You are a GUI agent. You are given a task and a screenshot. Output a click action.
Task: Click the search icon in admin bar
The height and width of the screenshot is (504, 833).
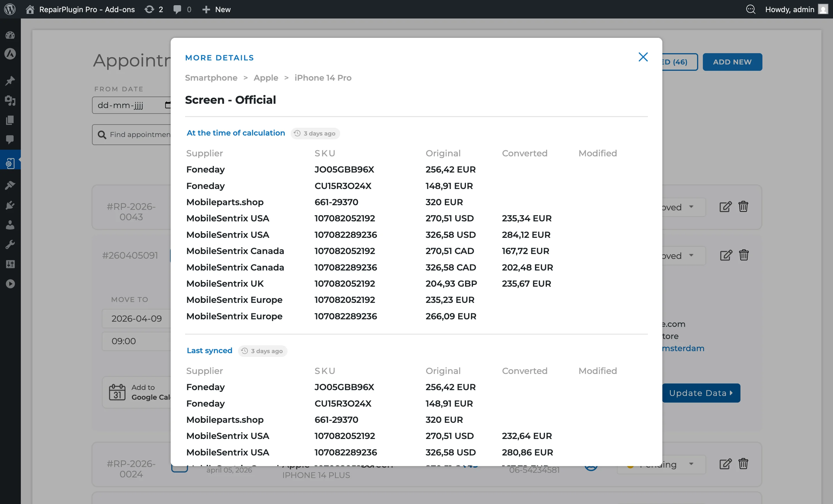point(750,9)
